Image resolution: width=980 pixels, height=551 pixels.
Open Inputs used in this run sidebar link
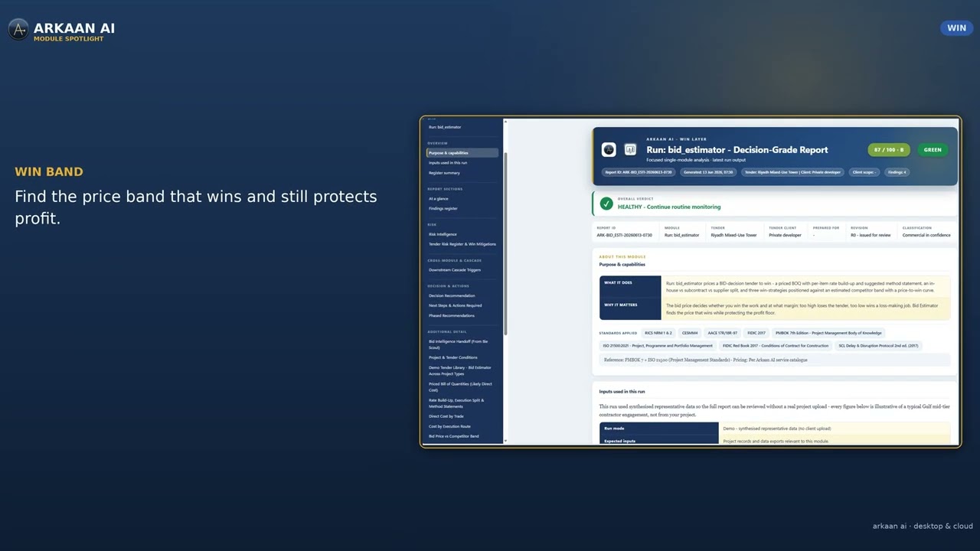tap(448, 163)
